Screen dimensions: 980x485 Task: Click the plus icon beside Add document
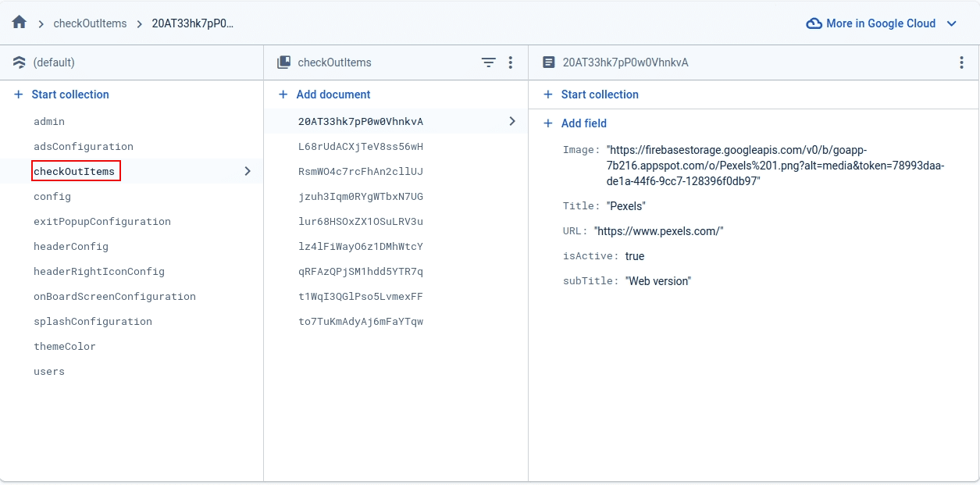[x=283, y=95]
